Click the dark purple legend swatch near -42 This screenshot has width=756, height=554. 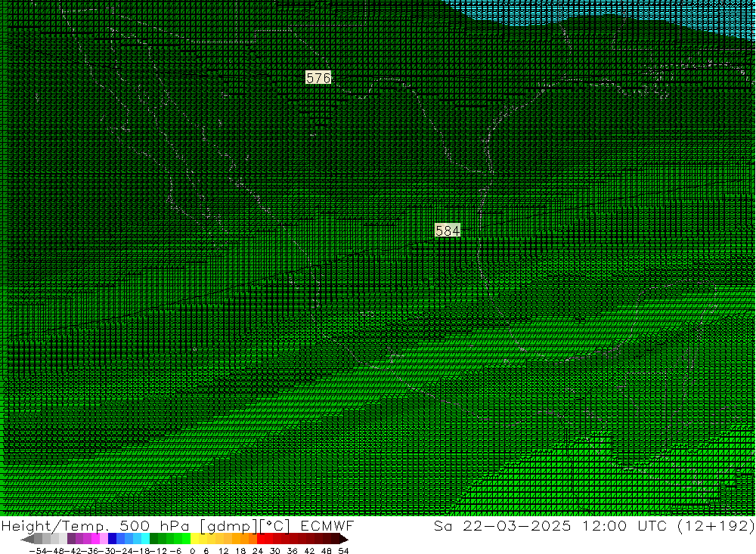(71, 539)
